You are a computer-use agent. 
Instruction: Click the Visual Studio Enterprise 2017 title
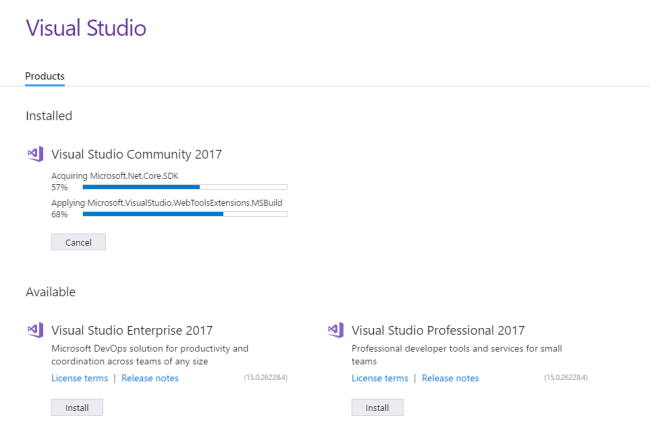131,330
